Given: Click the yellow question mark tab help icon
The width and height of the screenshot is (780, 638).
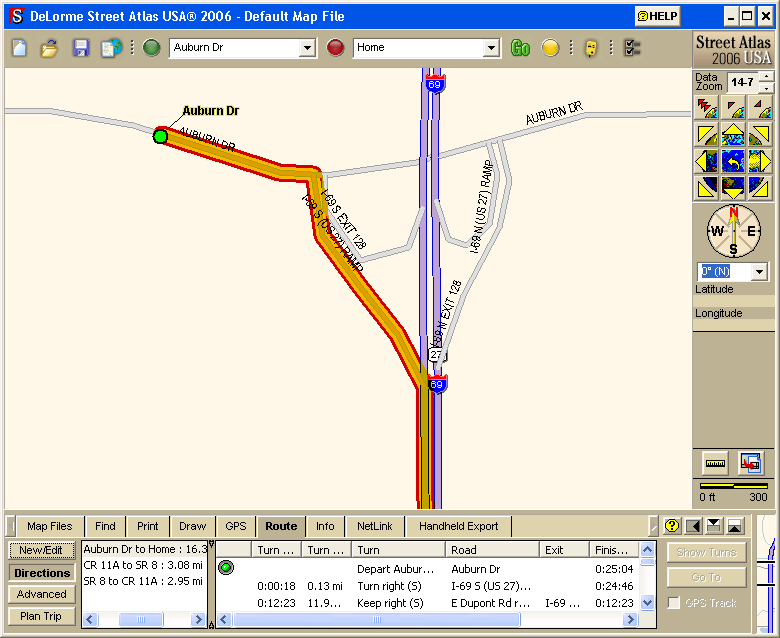Looking at the screenshot, I should click(x=672, y=526).
